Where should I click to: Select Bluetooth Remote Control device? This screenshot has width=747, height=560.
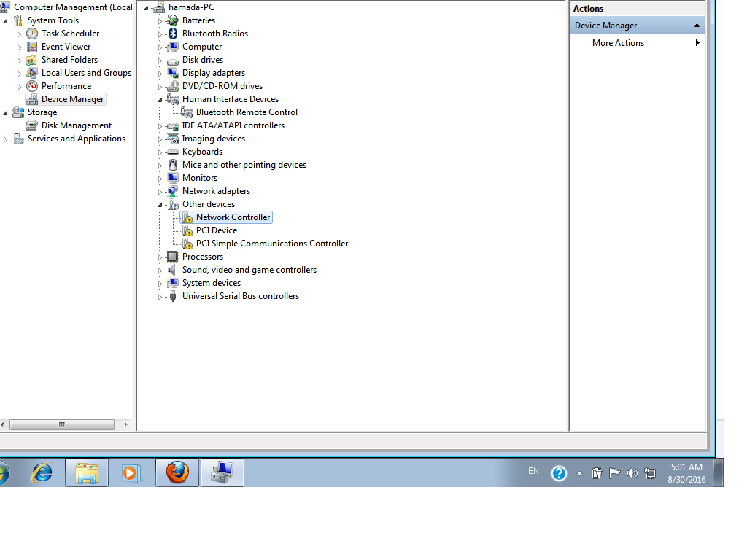247,112
